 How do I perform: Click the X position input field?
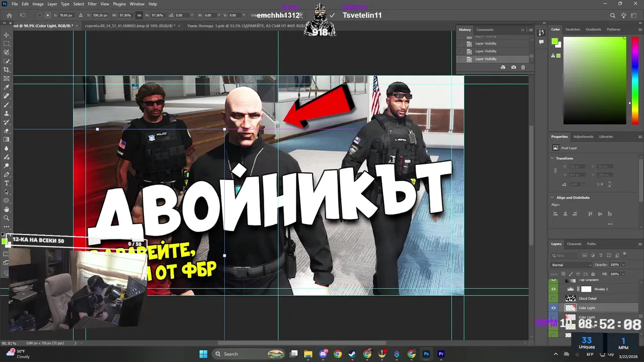[x=67, y=15]
